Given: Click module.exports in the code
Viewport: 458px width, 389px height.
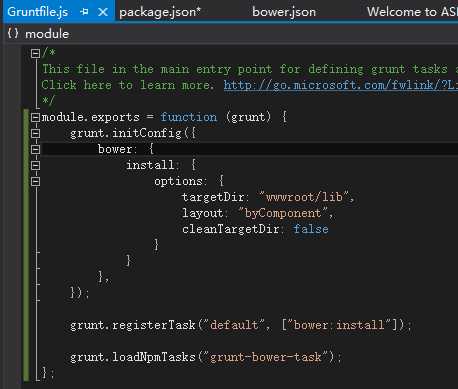Looking at the screenshot, I should [x=90, y=117].
